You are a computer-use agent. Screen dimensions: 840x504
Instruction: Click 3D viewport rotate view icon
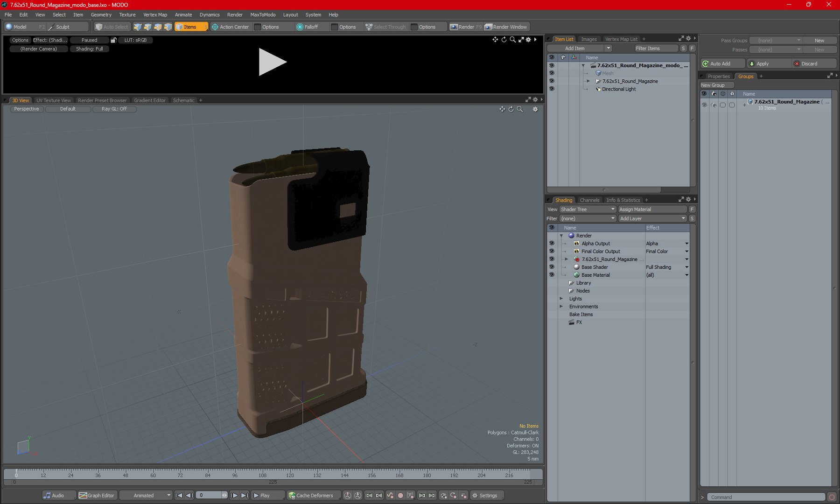point(511,109)
